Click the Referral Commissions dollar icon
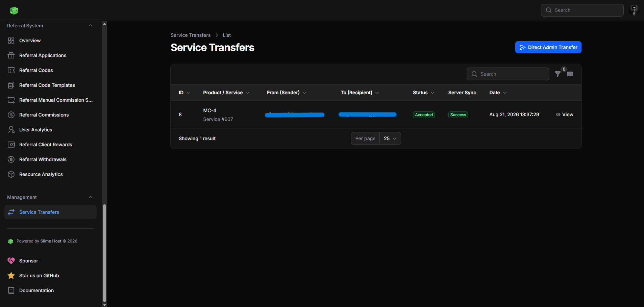644x307 pixels. pyautogui.click(x=11, y=115)
